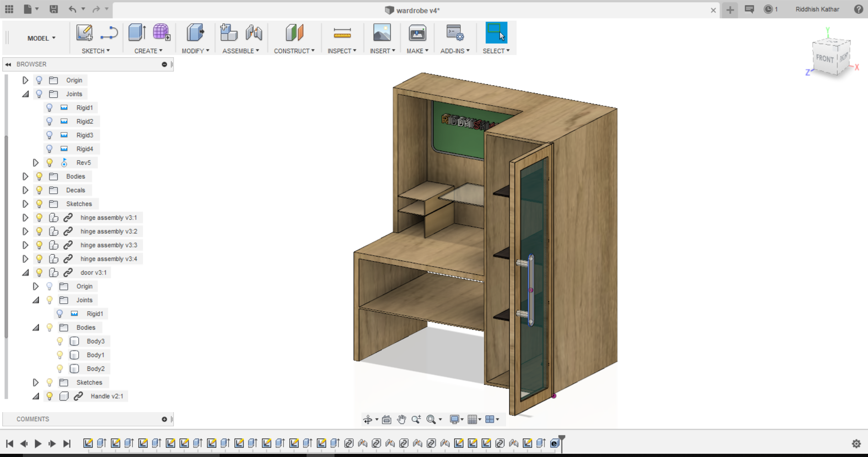Open the Scripts and Add-Ins icon
Image resolution: width=868 pixels, height=457 pixels.
455,33
